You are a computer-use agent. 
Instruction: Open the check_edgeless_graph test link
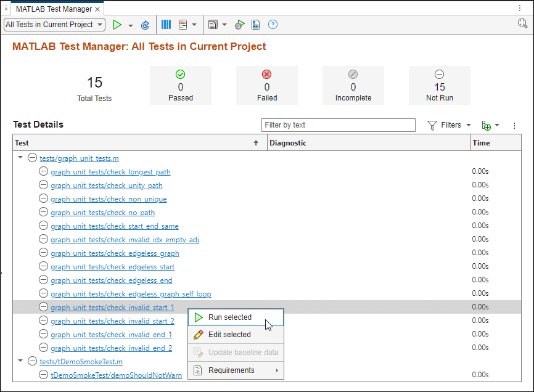(115, 253)
